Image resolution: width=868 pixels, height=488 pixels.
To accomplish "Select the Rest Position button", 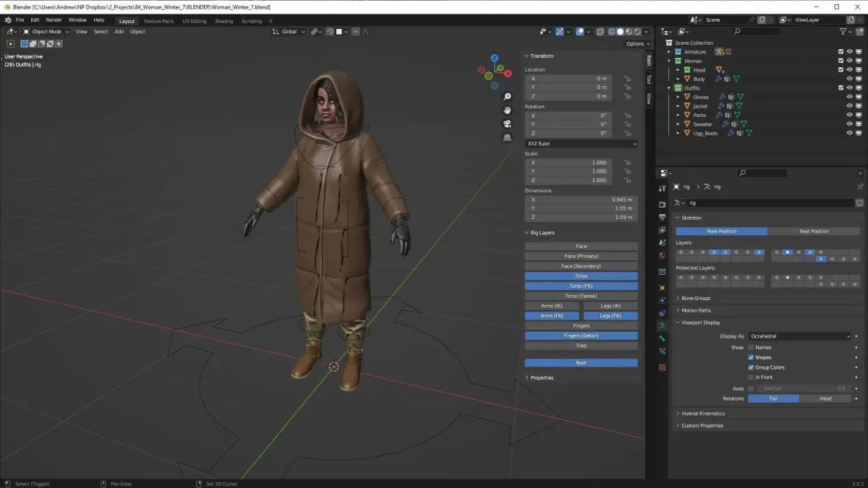I will (x=814, y=231).
